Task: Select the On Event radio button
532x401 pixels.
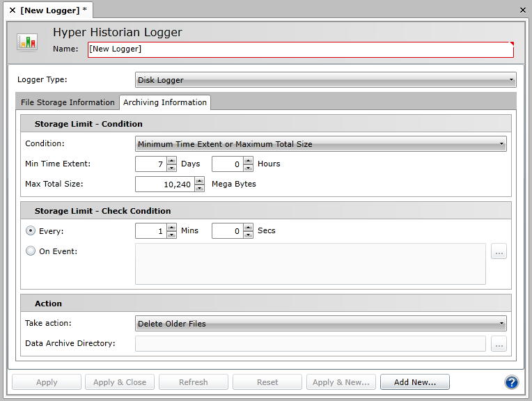Action: click(31, 251)
